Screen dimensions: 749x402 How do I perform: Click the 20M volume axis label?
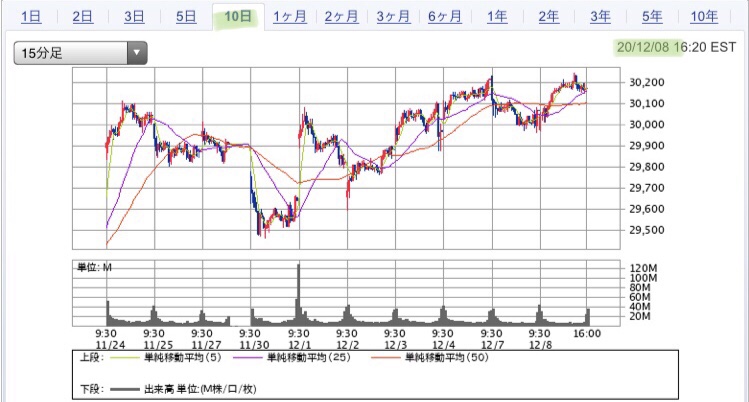(640, 316)
